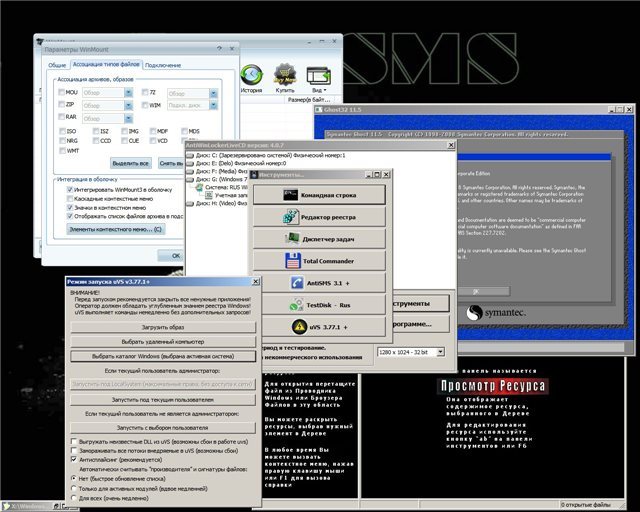Open the Подключение tab
This screenshot has height=512, width=640.
[x=163, y=65]
